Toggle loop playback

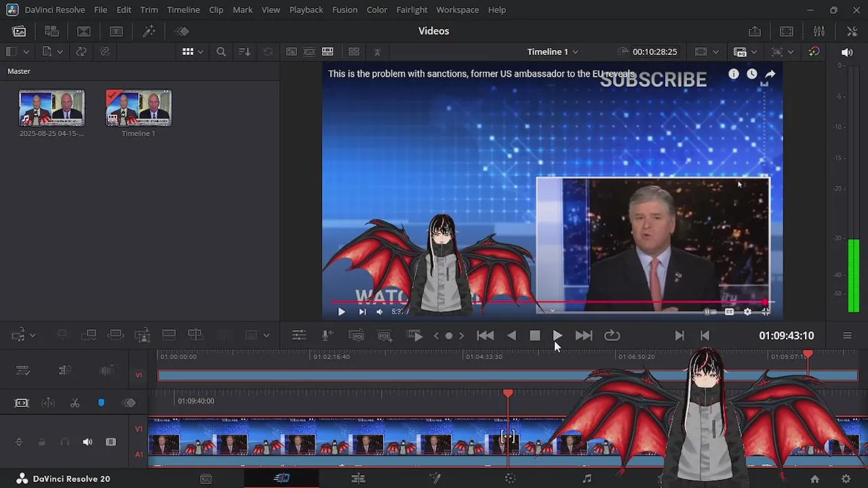[x=612, y=335]
